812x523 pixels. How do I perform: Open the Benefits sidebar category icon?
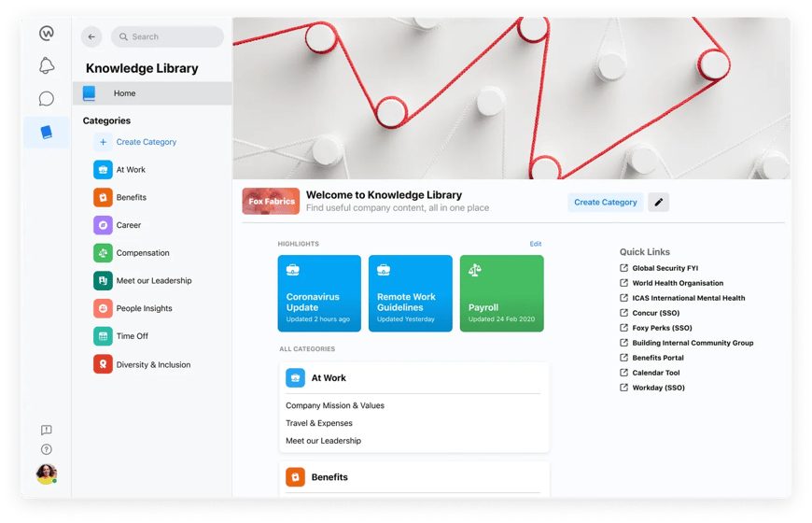103,197
